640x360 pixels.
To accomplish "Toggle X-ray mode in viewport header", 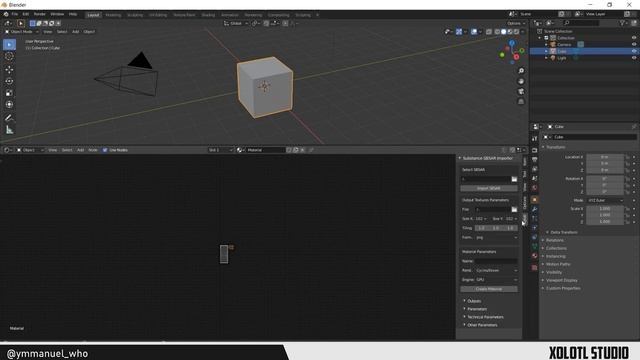I will coord(489,31).
